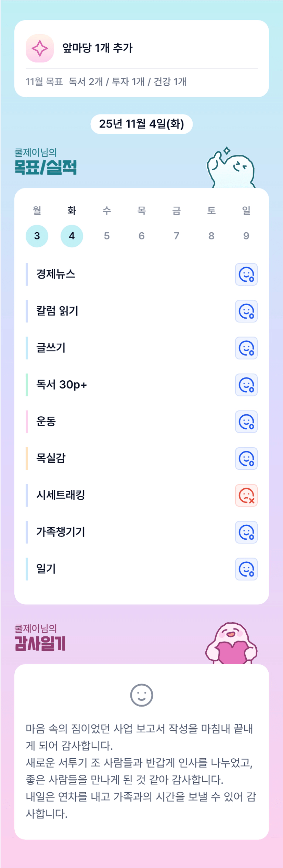Select Saturday the 8th date
This screenshot has width=283, height=868.
tap(211, 236)
